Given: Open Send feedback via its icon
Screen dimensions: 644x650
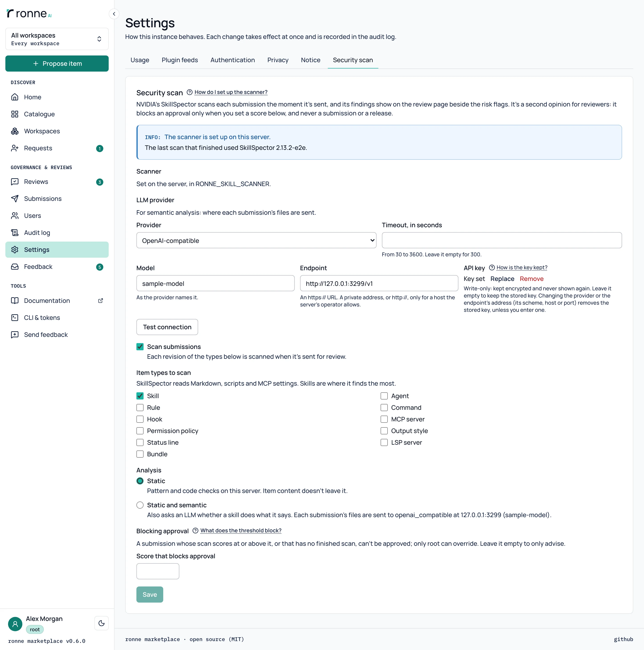Looking at the screenshot, I should click(x=15, y=335).
